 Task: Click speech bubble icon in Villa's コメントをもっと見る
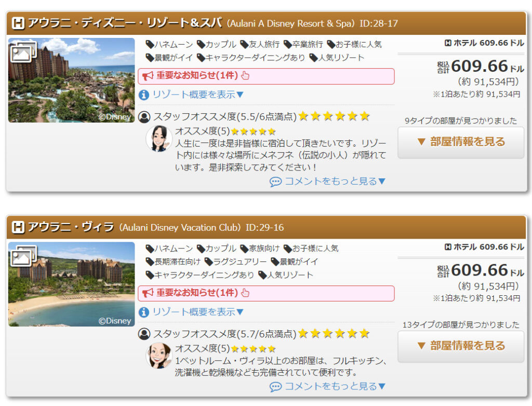tap(275, 387)
